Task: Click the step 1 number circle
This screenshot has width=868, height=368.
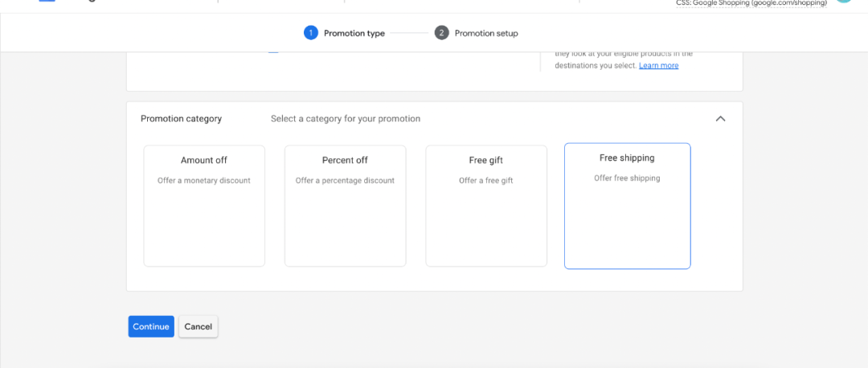Action: click(311, 33)
